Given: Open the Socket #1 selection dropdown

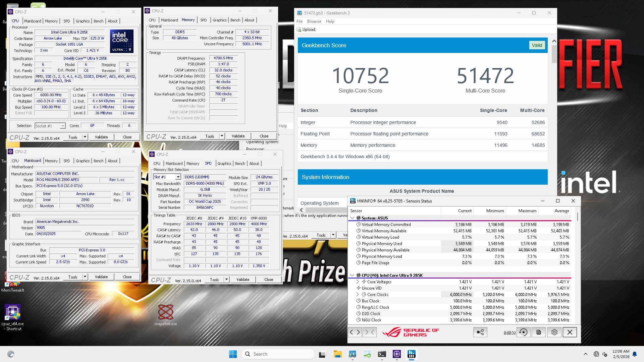Looking at the screenshot, I should click(62, 126).
